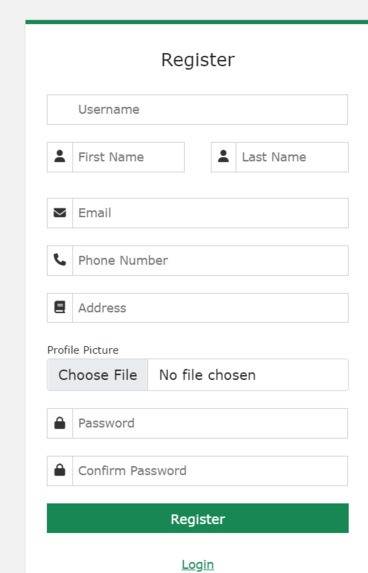Focus the Last Name field
The height and width of the screenshot is (573, 368).
pyautogui.click(x=292, y=157)
